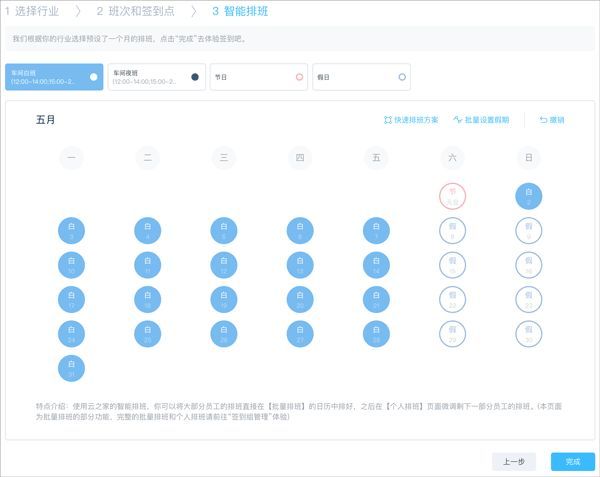Select the 车间白班 day shift option

coord(54,77)
